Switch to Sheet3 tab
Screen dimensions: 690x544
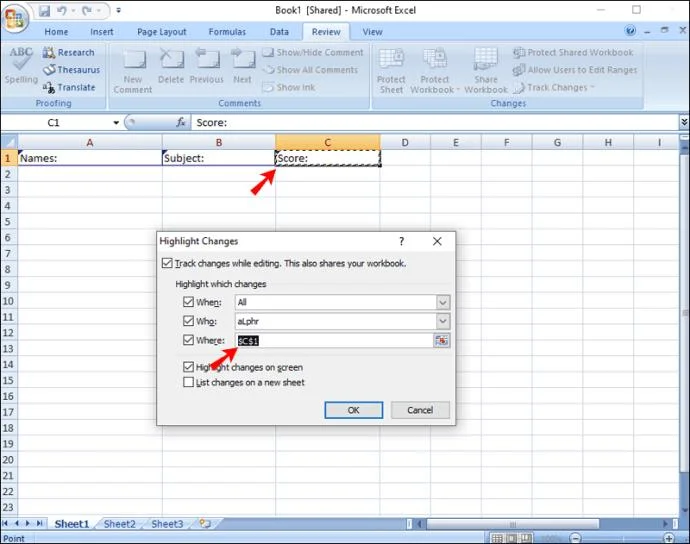click(x=167, y=524)
